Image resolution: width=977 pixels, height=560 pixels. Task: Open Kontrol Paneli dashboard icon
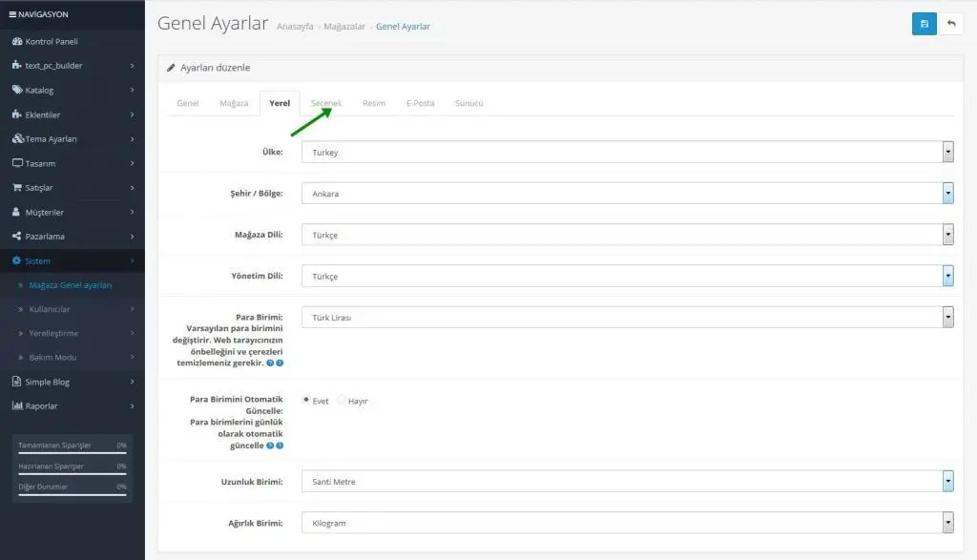[x=17, y=41]
